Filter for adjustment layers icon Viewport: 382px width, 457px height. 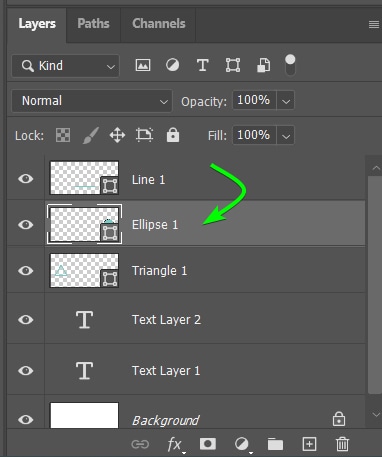172,65
